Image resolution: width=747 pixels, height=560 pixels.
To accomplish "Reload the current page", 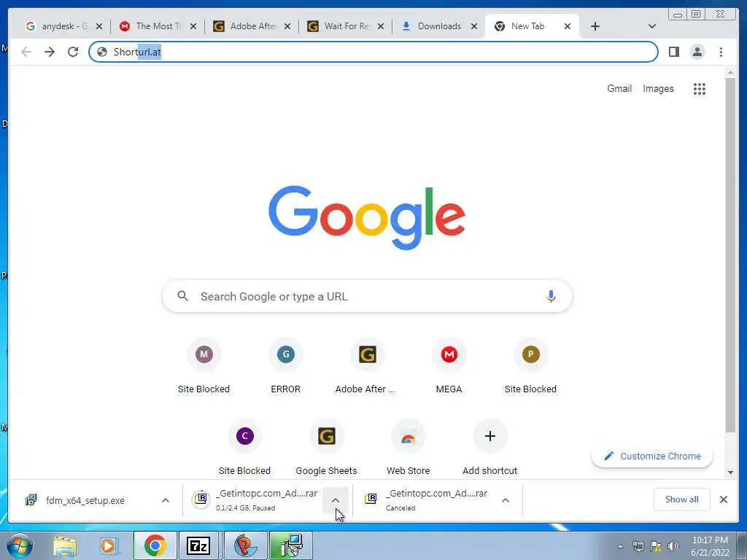I will coord(73,52).
